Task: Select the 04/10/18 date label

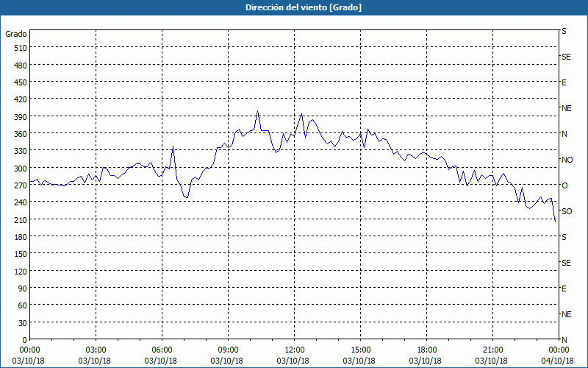Action: [x=558, y=361]
